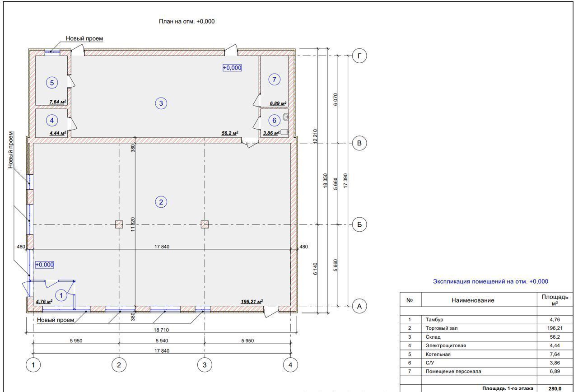Click the table row "Торговый зал"

pyautogui.click(x=486, y=328)
